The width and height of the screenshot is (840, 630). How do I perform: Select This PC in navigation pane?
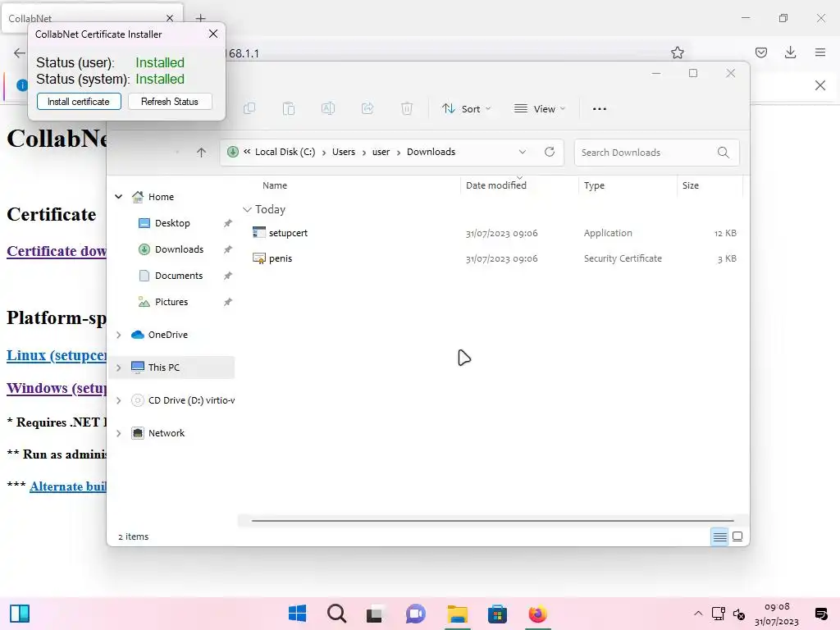[163, 367]
